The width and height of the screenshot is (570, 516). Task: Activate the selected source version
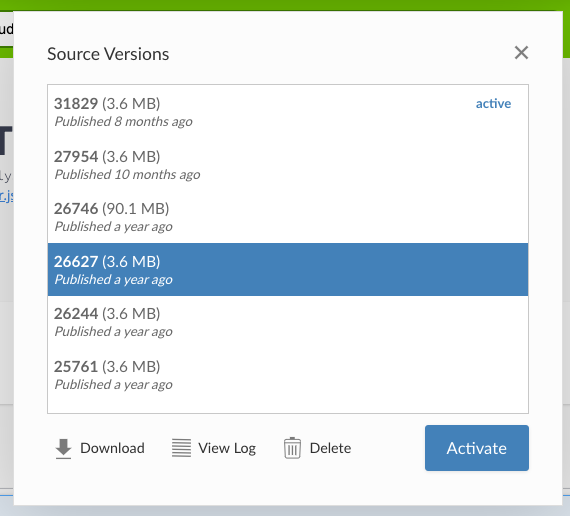pyautogui.click(x=477, y=448)
